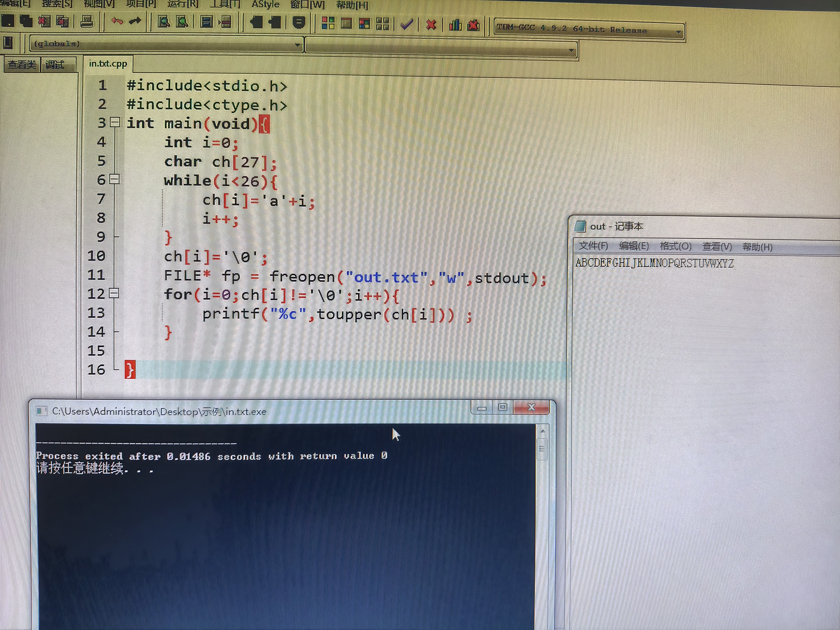The height and width of the screenshot is (630, 840).
Task: Click the purple checkmark syntax check icon
Action: click(407, 25)
